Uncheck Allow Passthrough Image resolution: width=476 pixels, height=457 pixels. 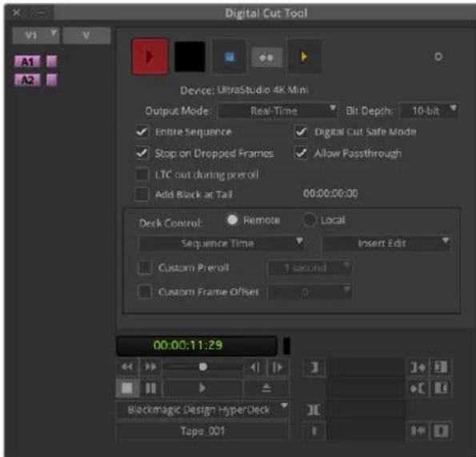pos(301,153)
